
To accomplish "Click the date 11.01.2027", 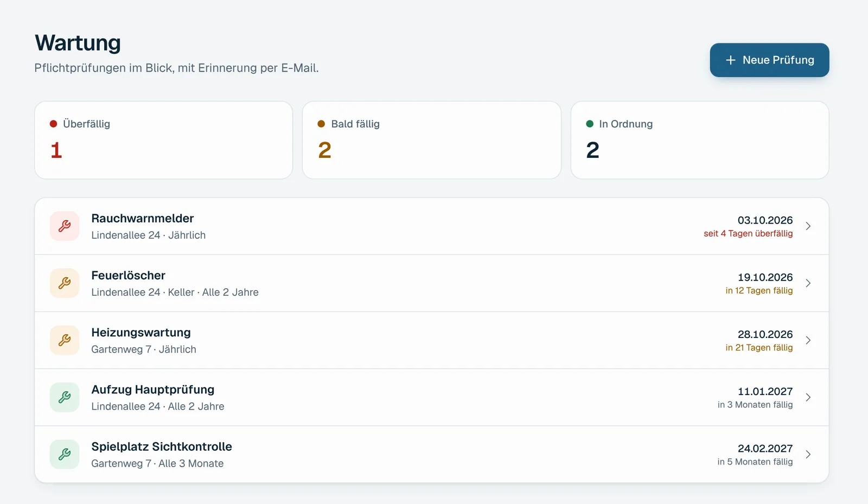I will pyautogui.click(x=765, y=391).
